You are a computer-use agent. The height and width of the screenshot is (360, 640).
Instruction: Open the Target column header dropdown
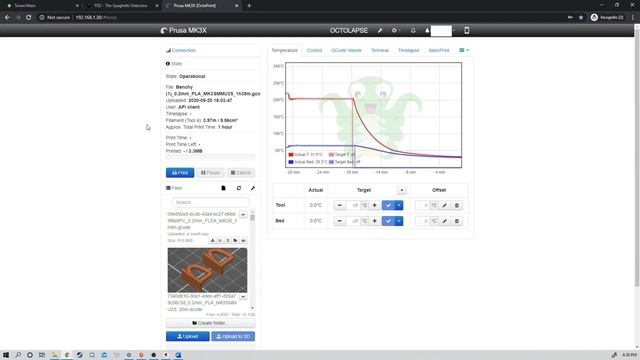402,190
